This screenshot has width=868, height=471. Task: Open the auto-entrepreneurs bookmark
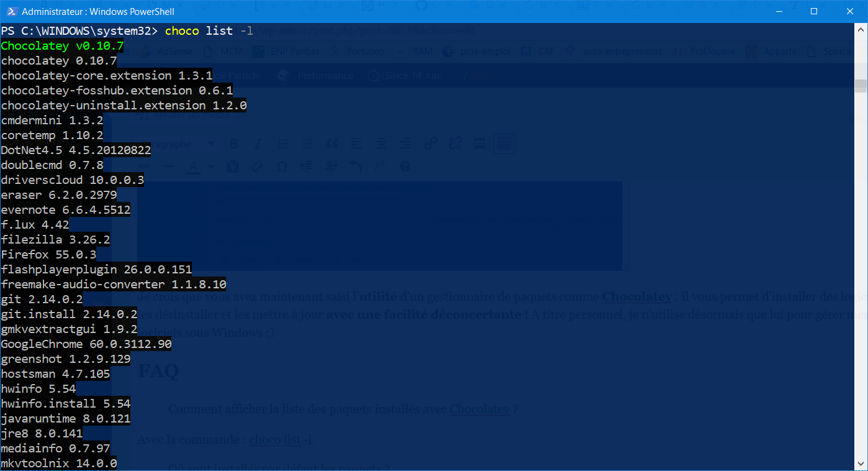tap(615, 52)
